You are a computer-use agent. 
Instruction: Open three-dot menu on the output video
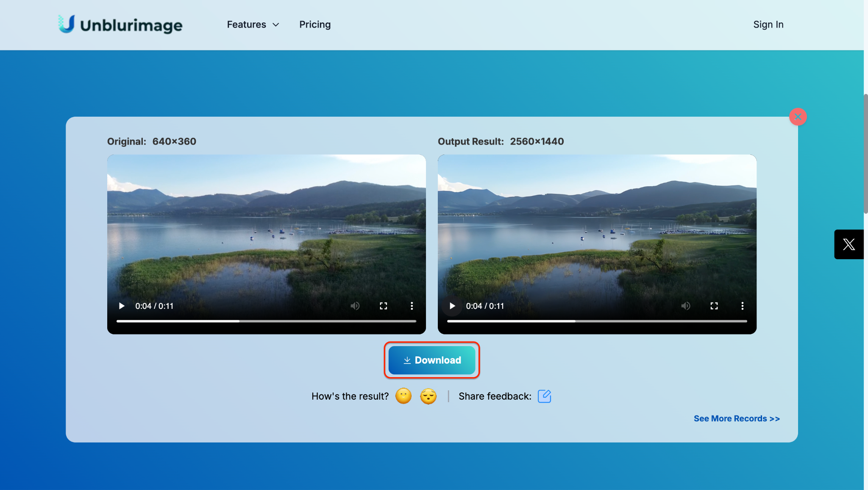click(x=742, y=306)
